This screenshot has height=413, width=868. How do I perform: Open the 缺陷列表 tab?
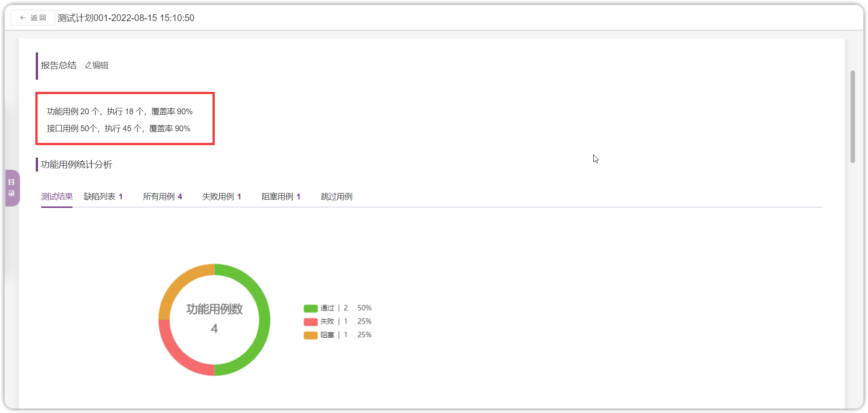[103, 197]
